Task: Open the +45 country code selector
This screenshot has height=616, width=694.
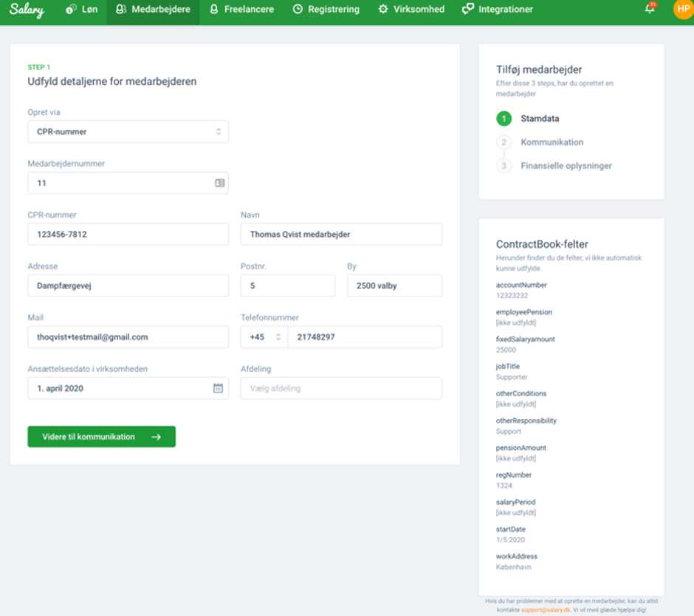Action: [x=264, y=337]
